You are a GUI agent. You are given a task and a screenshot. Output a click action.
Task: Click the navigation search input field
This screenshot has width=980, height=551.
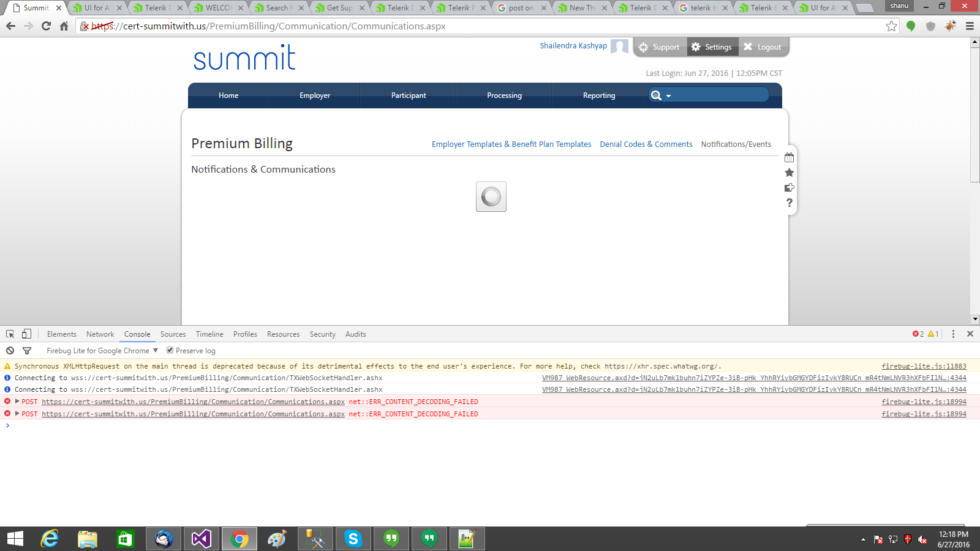click(x=720, y=96)
